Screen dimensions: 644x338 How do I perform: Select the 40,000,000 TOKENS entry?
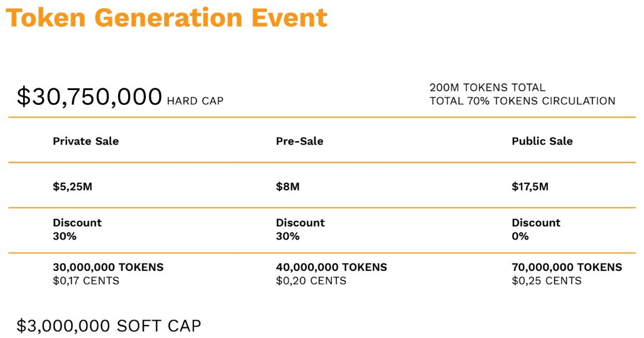331,267
